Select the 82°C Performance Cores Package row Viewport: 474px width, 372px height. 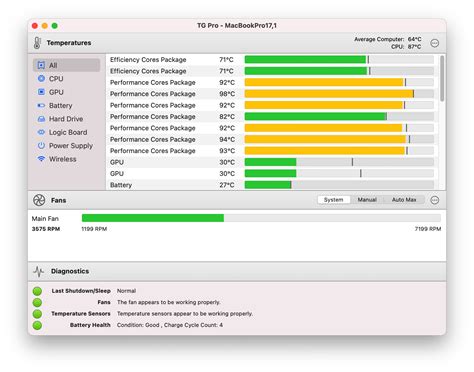pos(272,117)
